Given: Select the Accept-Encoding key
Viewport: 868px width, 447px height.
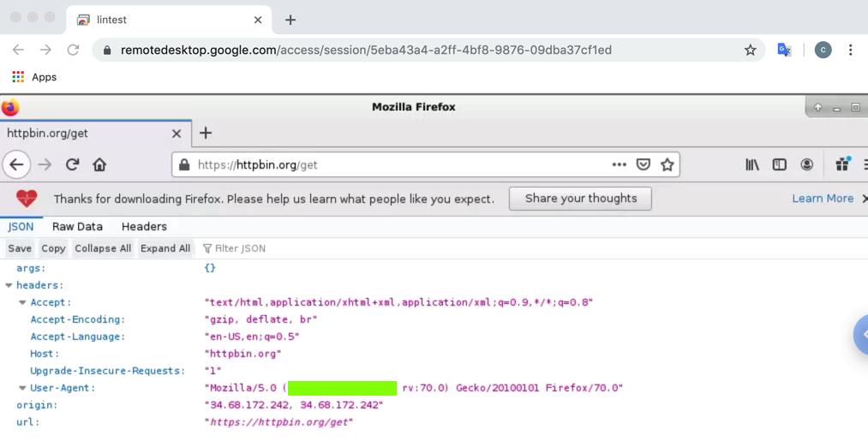Looking at the screenshot, I should pyautogui.click(x=77, y=319).
